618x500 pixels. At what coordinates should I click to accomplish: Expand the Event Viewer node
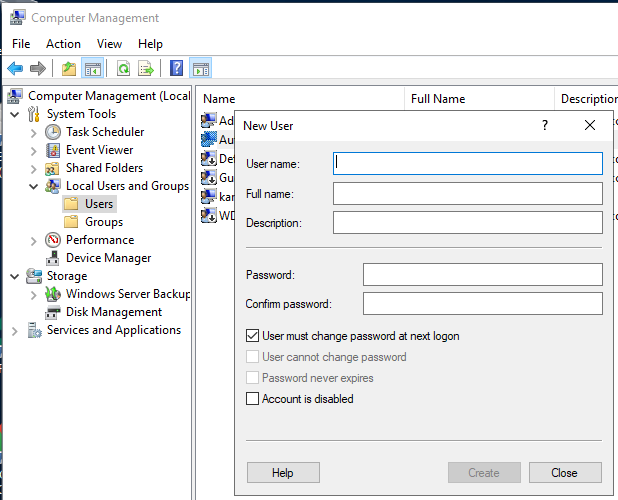click(34, 150)
